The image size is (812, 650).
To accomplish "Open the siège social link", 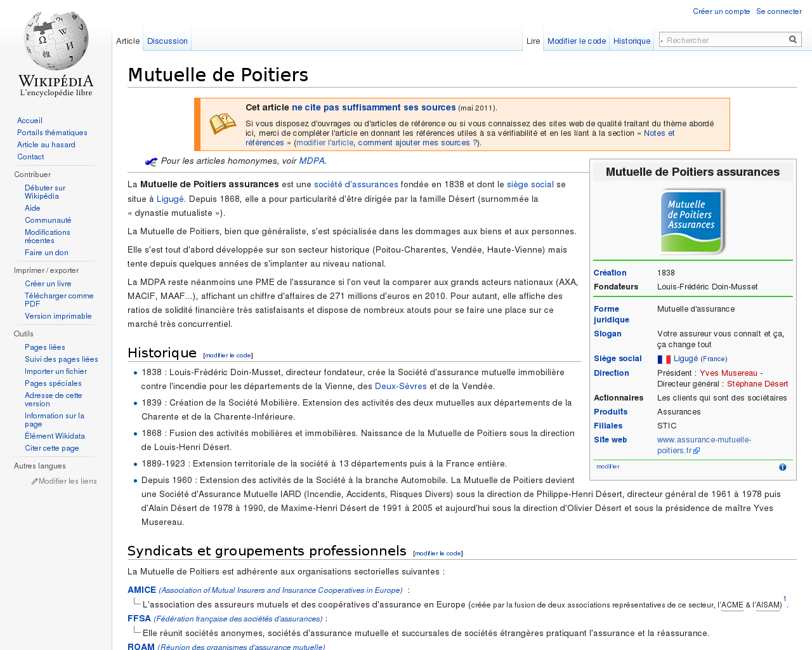I will click(530, 185).
